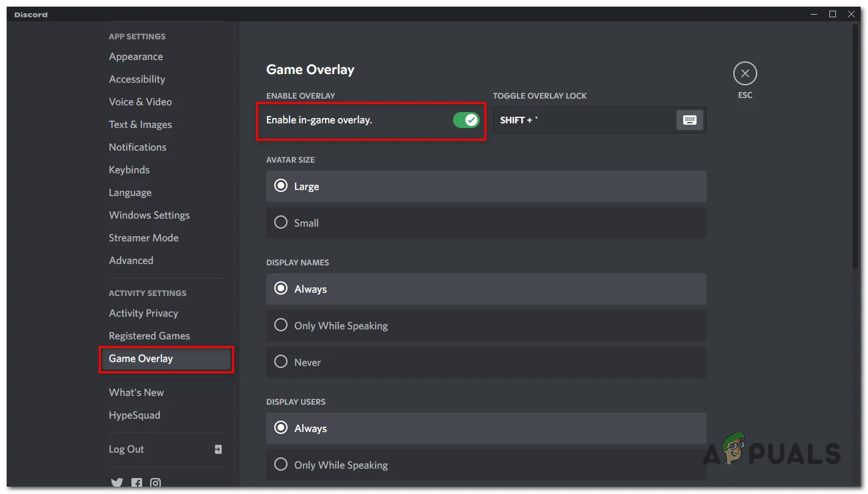Click Log Out
This screenshot has width=868, height=494.
(126, 449)
